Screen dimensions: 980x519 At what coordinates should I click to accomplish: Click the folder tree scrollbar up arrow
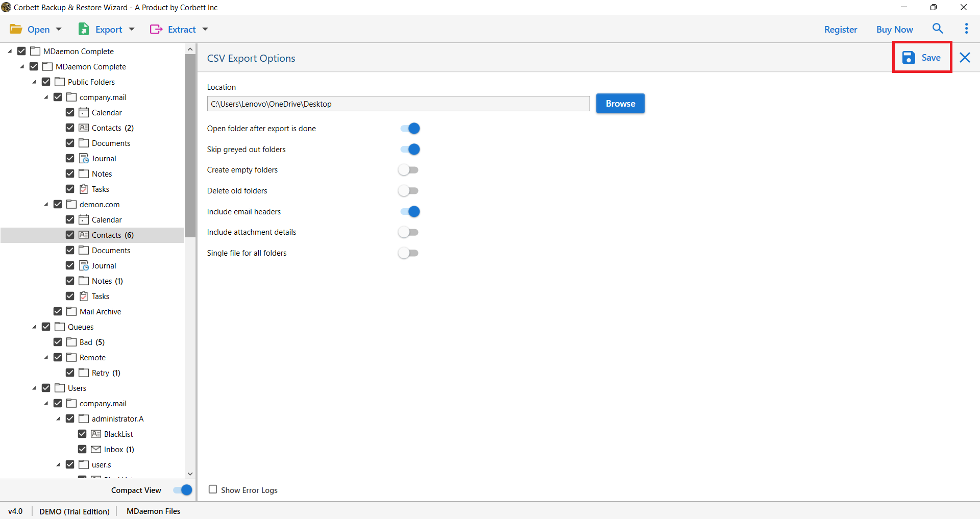pyautogui.click(x=190, y=50)
